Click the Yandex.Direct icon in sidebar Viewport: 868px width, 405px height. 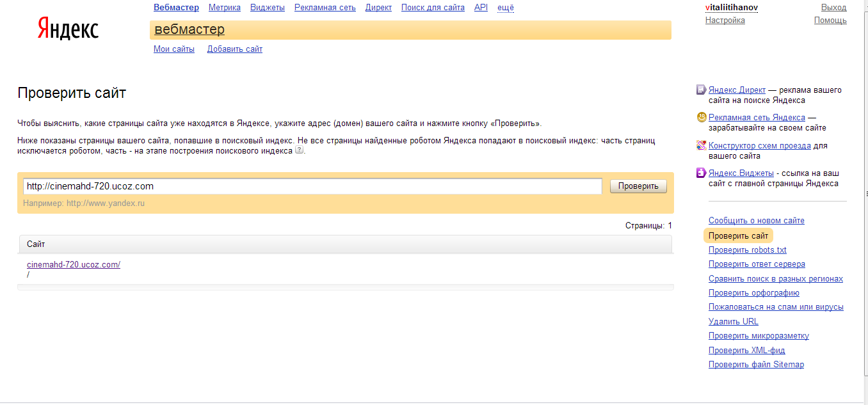(x=701, y=90)
